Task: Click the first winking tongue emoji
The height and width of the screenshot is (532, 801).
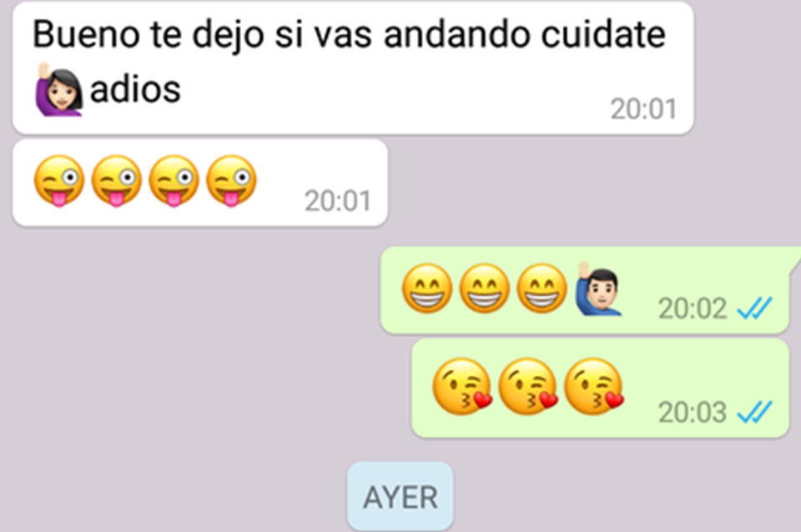Action: 58,181
